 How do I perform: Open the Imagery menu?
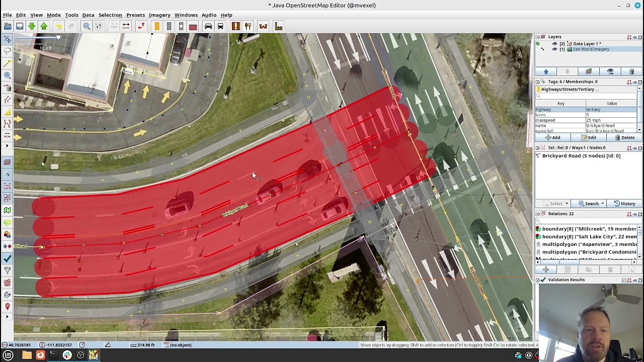pos(159,15)
